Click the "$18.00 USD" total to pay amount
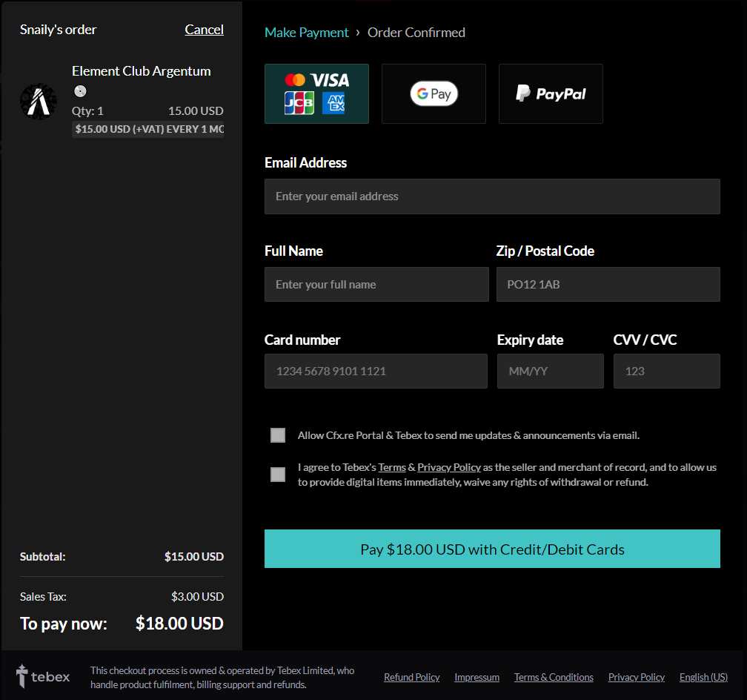Image resolution: width=747 pixels, height=700 pixels. (179, 623)
